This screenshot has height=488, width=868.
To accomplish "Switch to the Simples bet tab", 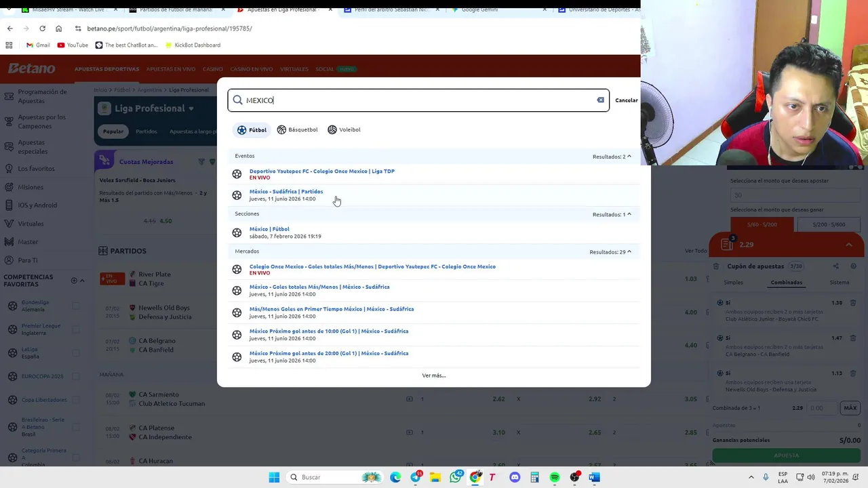I will pyautogui.click(x=733, y=283).
